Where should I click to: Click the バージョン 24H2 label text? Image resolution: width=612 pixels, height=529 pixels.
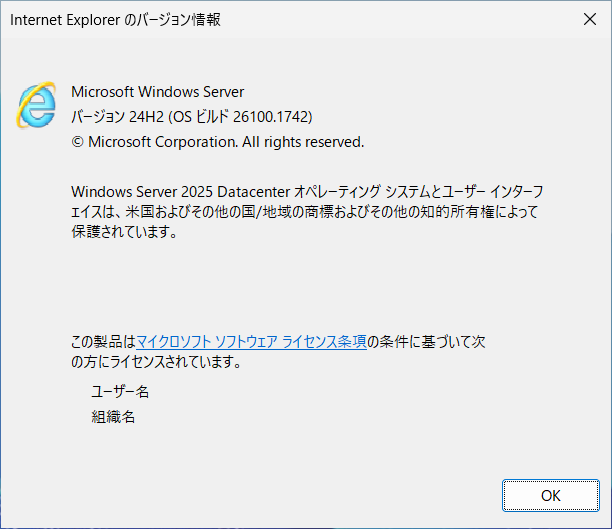117,117
